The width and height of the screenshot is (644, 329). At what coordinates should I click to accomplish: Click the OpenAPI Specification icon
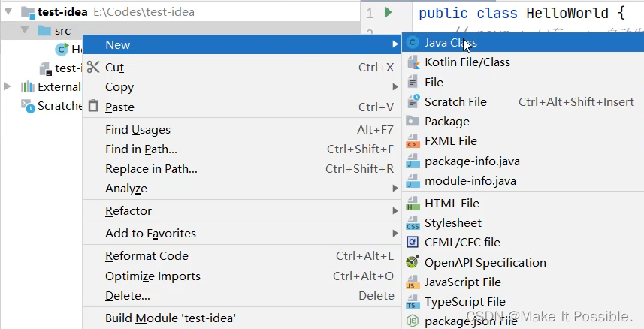[413, 262]
